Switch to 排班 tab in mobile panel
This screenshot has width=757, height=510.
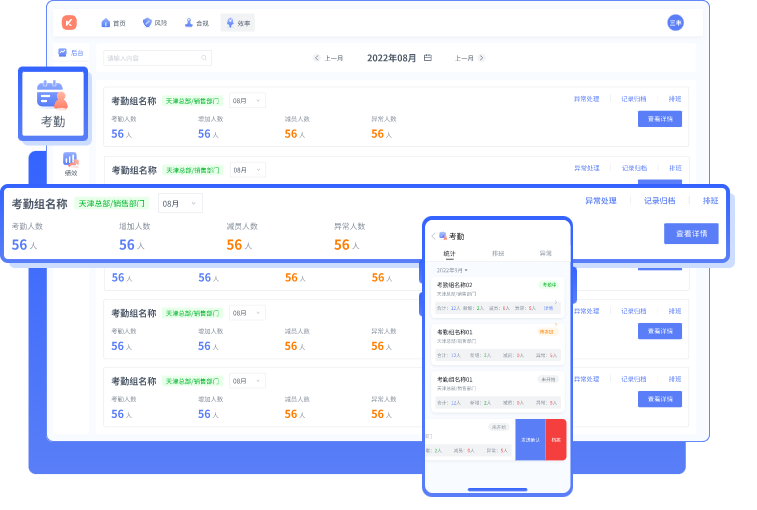point(498,253)
